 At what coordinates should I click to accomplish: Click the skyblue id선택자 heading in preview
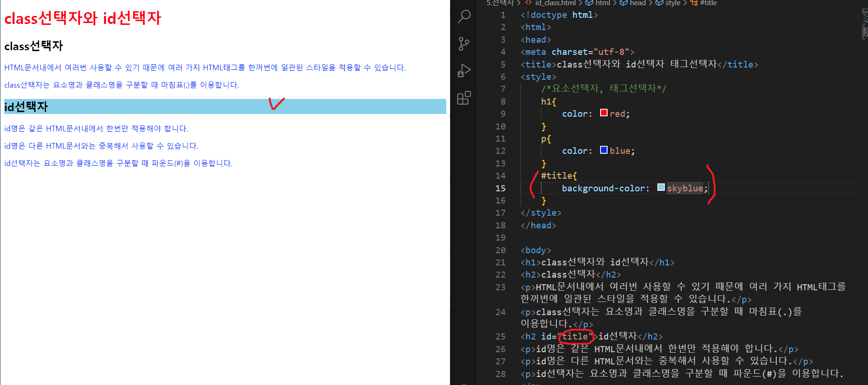(225, 106)
